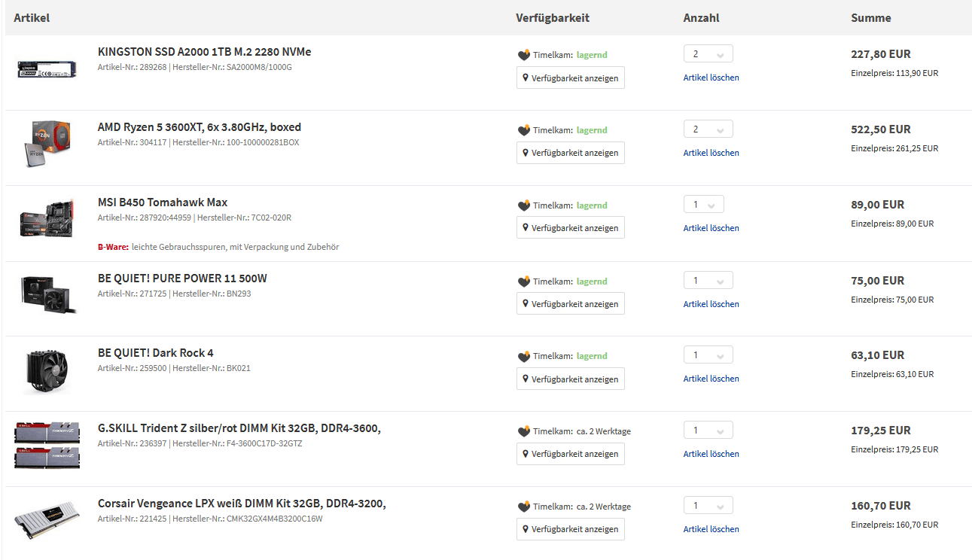Click the 75,00 EUR sum
The width and height of the screenshot is (972, 560).
coord(878,281)
